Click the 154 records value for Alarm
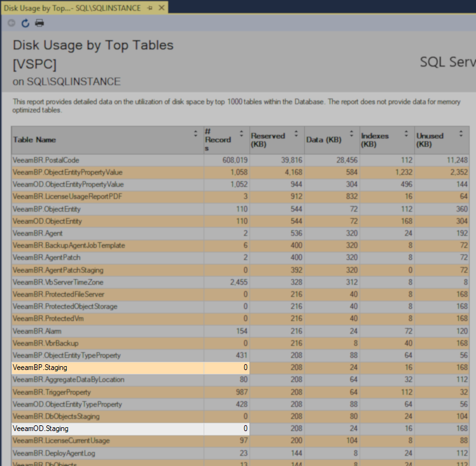This screenshot has height=466, width=476. [242, 331]
